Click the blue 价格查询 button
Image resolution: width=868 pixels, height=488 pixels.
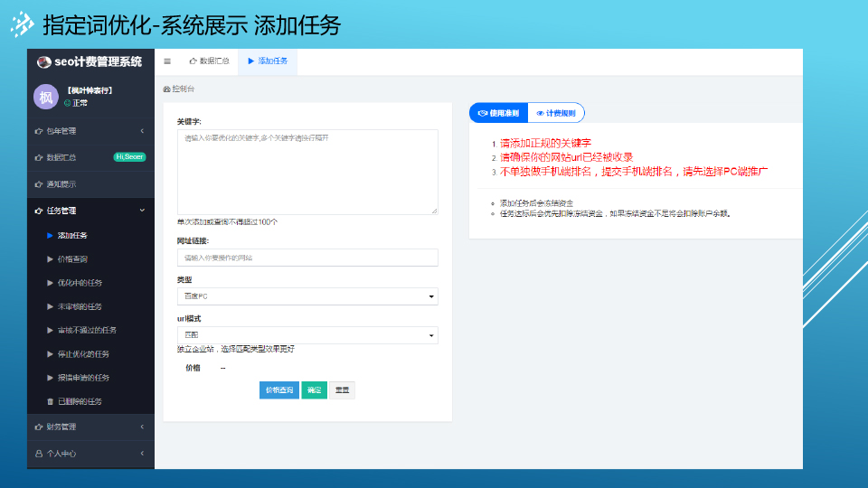click(x=278, y=389)
